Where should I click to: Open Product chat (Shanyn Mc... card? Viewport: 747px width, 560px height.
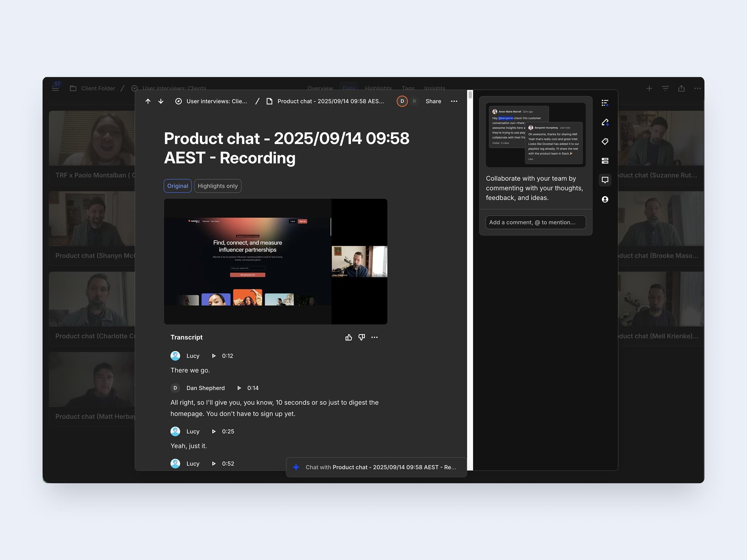click(92, 228)
